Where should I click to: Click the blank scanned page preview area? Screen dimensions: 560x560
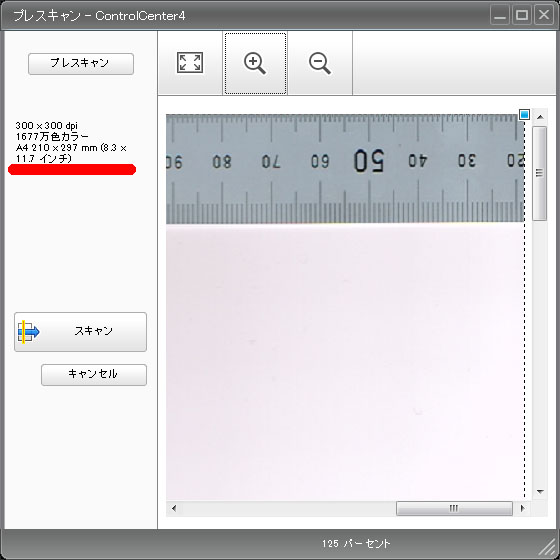coord(345,362)
